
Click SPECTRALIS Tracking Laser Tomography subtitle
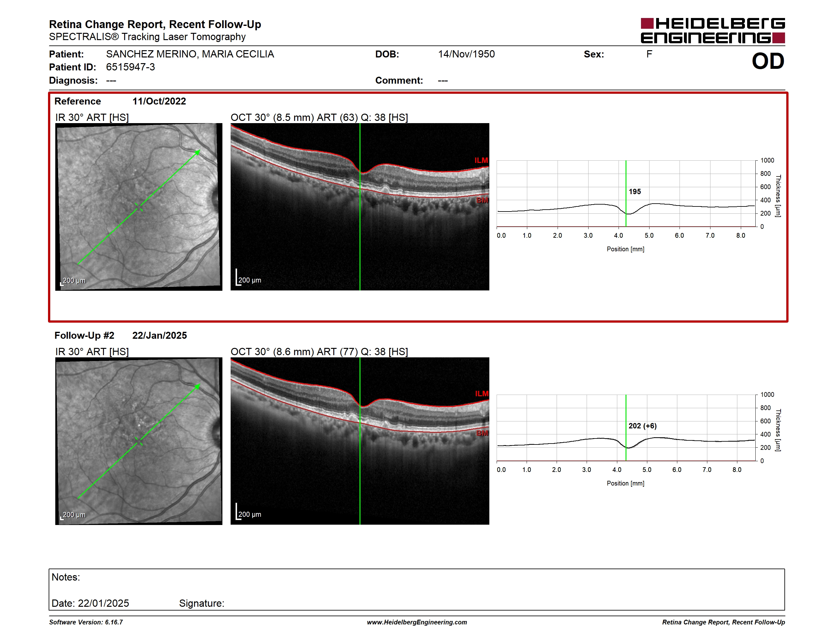(148, 37)
